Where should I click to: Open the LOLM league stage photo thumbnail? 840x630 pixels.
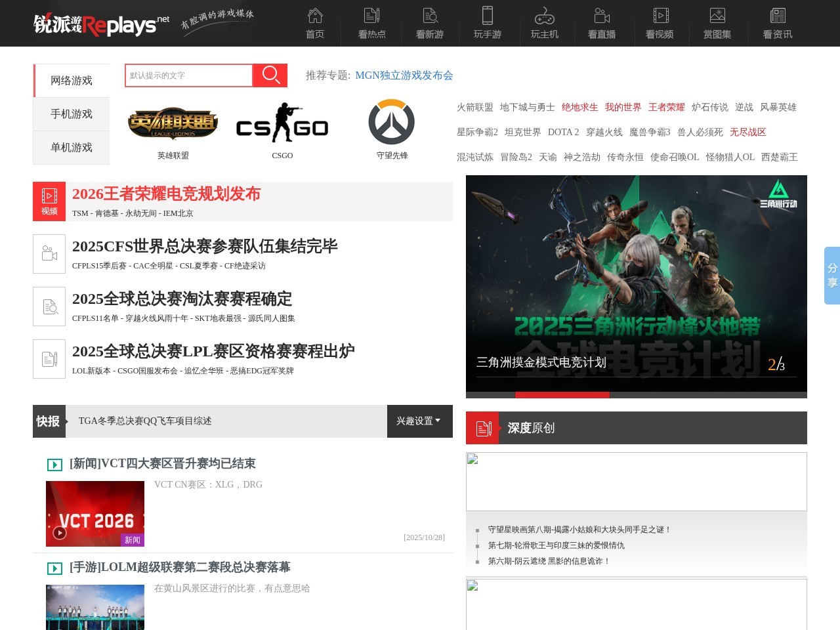coord(95,607)
